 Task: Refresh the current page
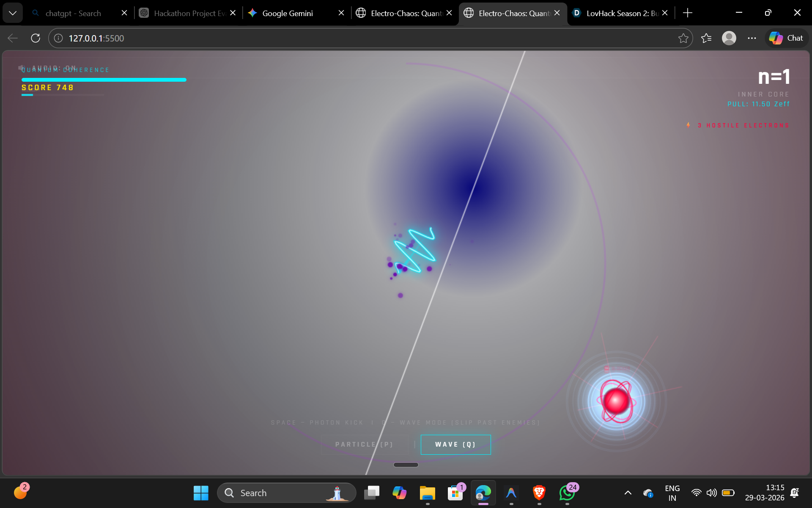coord(36,38)
